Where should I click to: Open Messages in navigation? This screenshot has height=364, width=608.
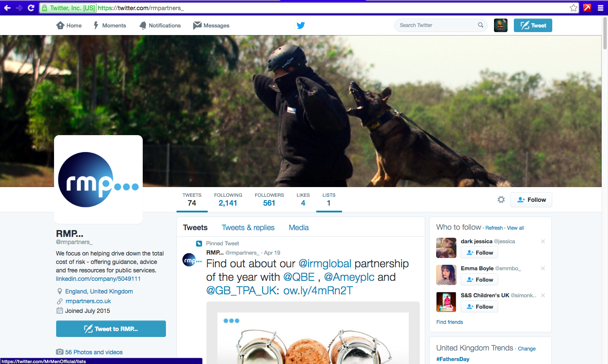[x=211, y=25]
